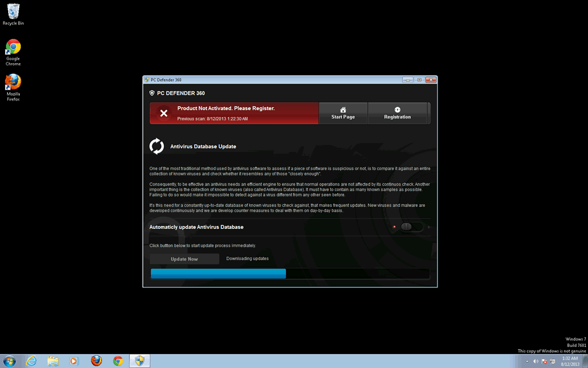Click the Firefox taskbar icon
The width and height of the screenshot is (588, 368).
96,361
